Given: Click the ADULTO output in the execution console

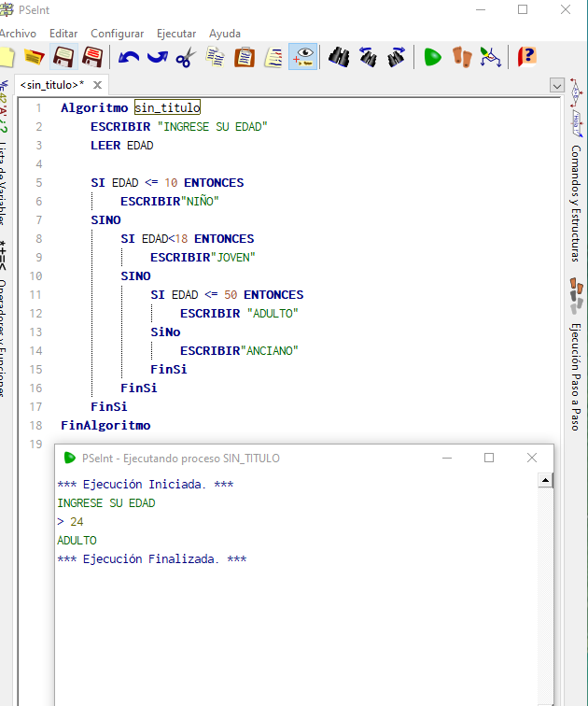Looking at the screenshot, I should 77,541.
